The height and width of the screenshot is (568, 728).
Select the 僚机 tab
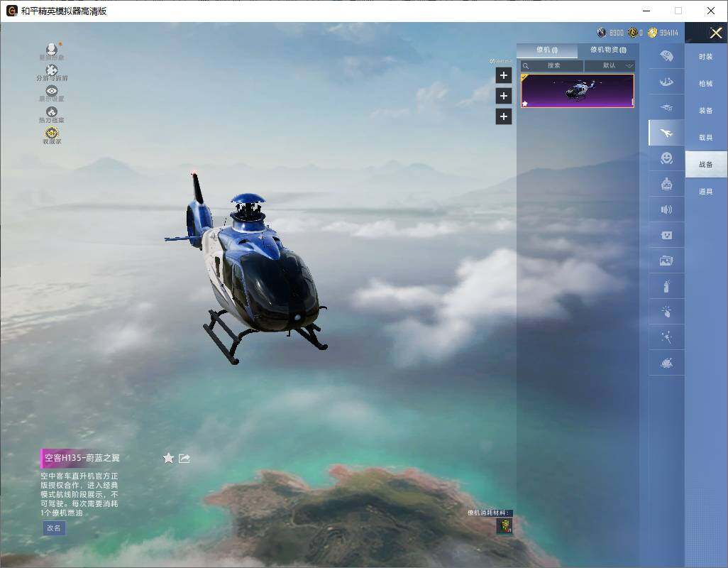546,50
